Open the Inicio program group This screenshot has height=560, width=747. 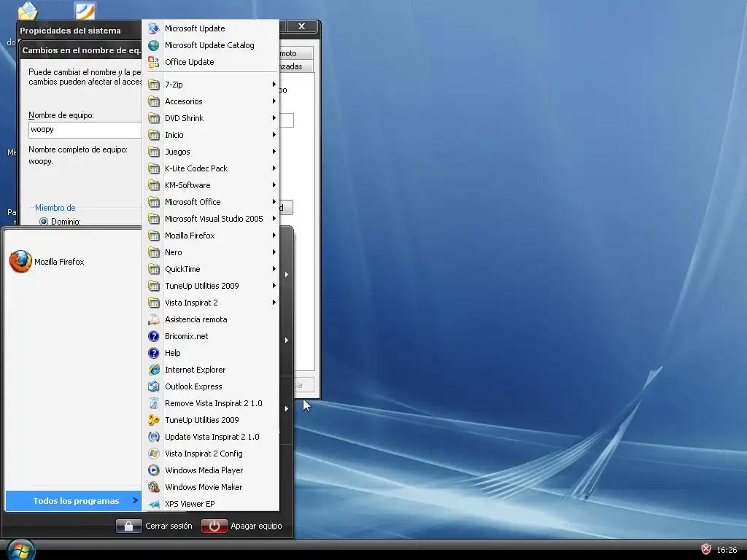212,135
